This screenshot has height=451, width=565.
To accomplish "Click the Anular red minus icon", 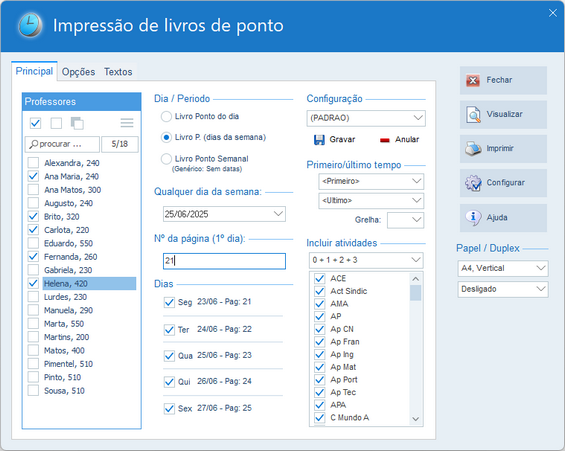I will click(385, 140).
